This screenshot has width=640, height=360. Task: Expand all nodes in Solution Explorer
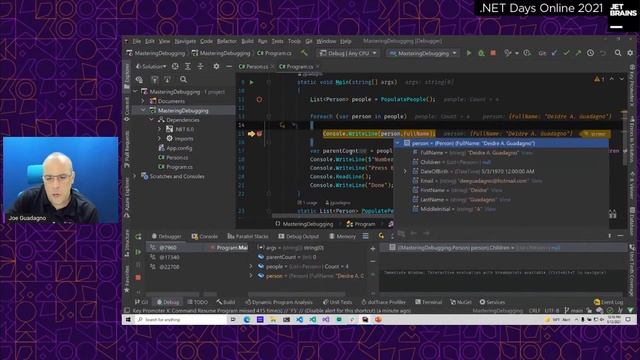(x=188, y=66)
